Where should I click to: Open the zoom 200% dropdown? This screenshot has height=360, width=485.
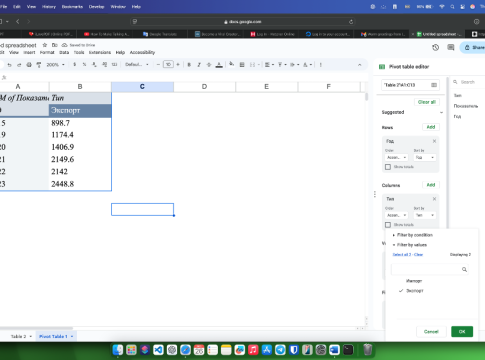(x=55, y=65)
